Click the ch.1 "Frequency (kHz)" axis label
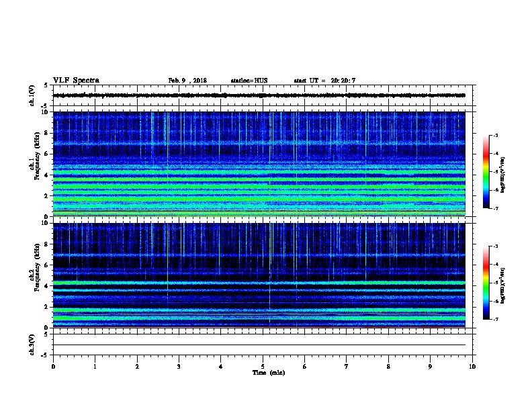This screenshot has height=411, width=532. (x=38, y=156)
